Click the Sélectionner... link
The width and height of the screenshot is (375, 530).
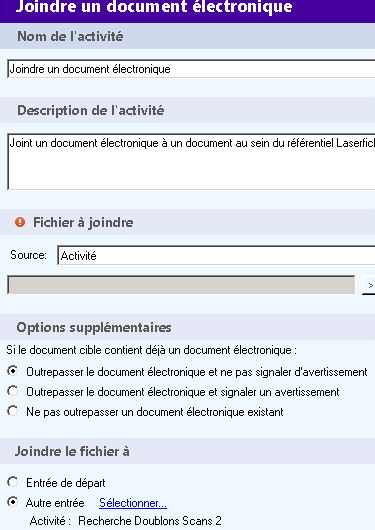(x=133, y=503)
